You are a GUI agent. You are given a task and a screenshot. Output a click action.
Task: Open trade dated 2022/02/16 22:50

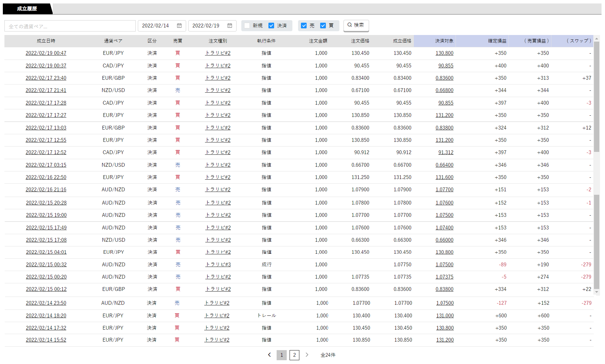[46, 177]
